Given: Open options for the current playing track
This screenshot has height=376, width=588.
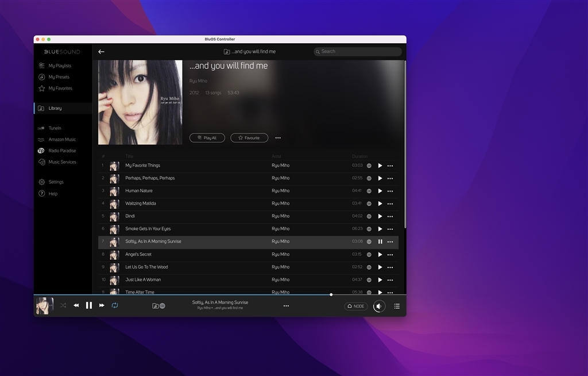Looking at the screenshot, I should (x=285, y=306).
